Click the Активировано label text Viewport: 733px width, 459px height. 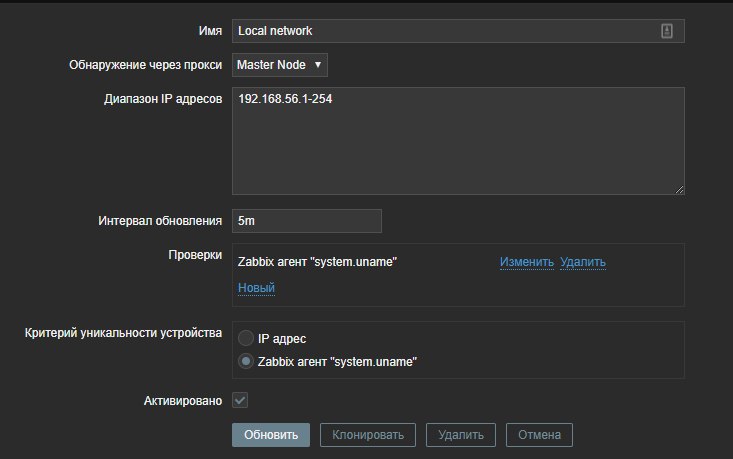183,400
